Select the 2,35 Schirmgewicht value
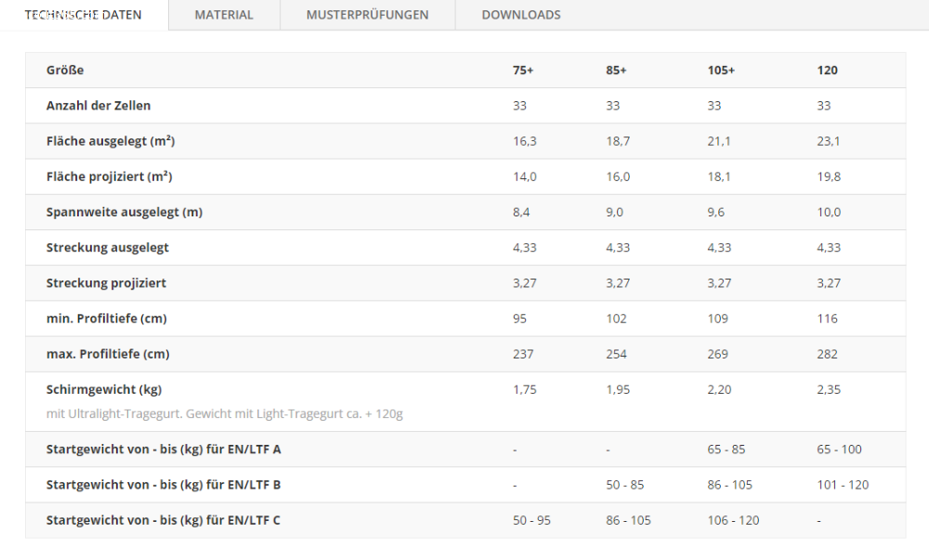The image size is (929, 560). coord(829,390)
